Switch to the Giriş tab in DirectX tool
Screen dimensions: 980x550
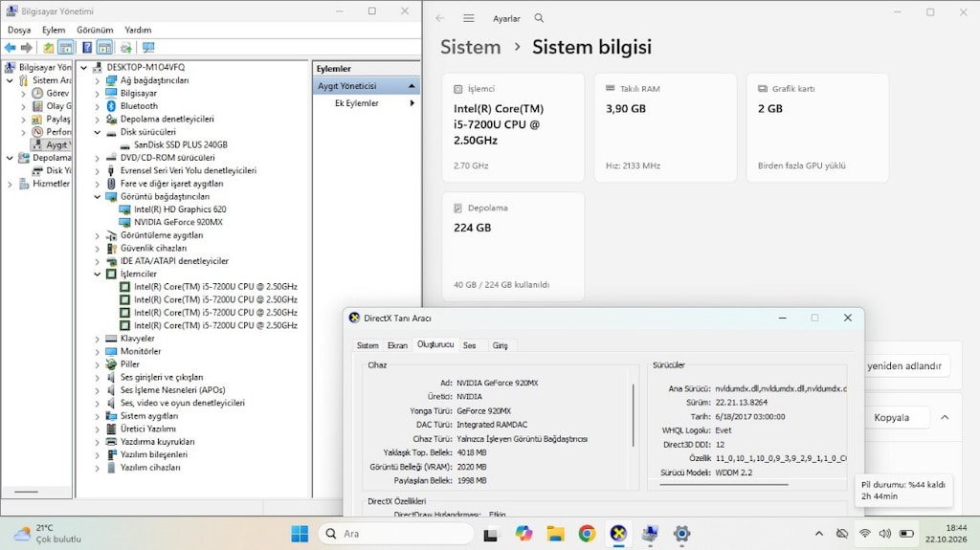pos(500,345)
